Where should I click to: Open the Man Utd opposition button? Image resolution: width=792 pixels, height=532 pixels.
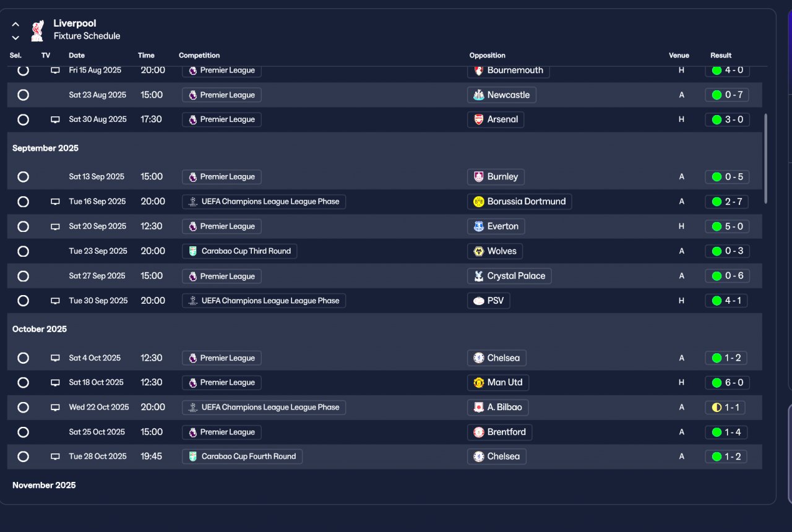(x=498, y=382)
